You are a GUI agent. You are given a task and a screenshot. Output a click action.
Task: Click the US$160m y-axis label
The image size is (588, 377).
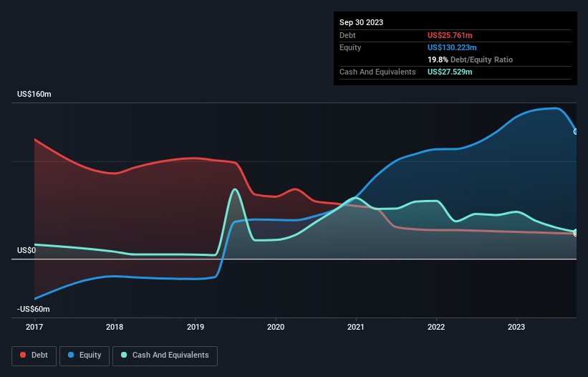point(34,94)
